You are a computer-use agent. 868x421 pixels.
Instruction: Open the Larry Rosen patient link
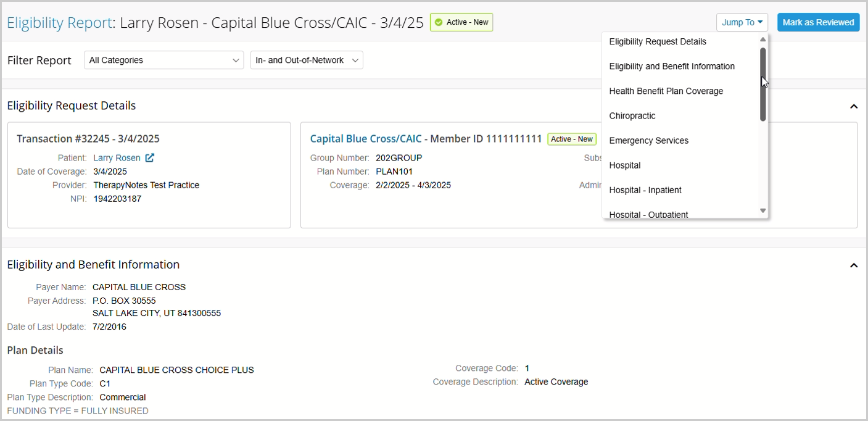point(117,158)
